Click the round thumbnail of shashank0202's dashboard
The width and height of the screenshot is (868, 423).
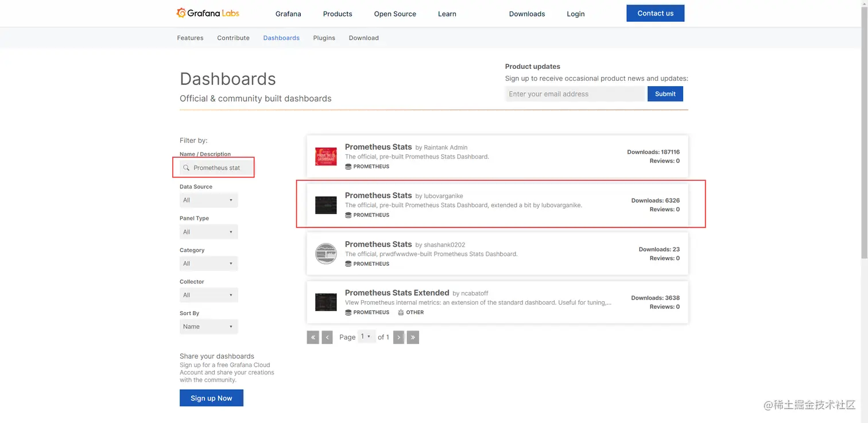326,253
